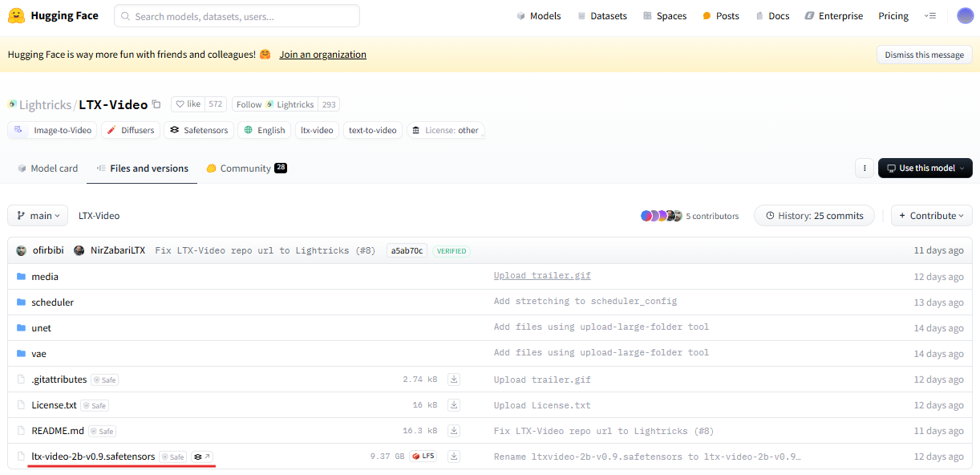The height and width of the screenshot is (475, 980).
Task: Click the LFS badge
Action: point(423,457)
